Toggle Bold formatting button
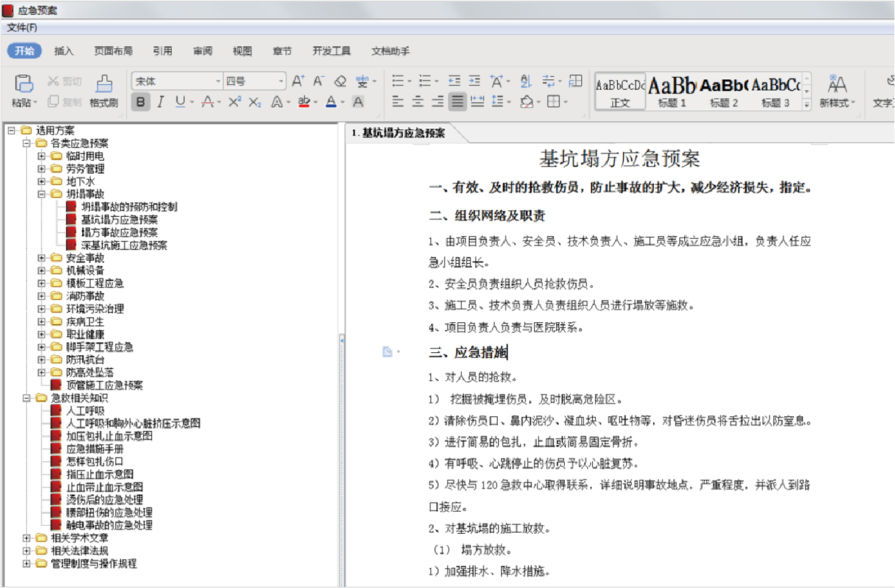Image resolution: width=895 pixels, height=588 pixels. 141,102
